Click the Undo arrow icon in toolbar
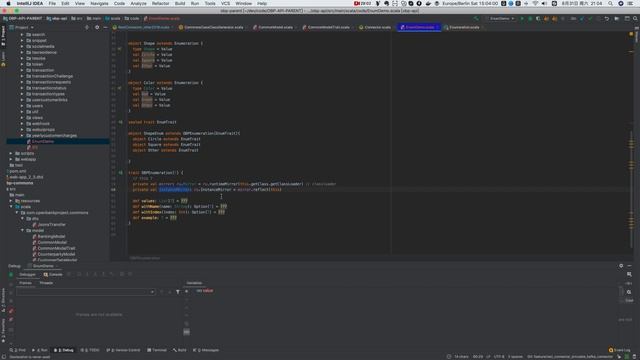The image size is (640, 360). (607, 19)
